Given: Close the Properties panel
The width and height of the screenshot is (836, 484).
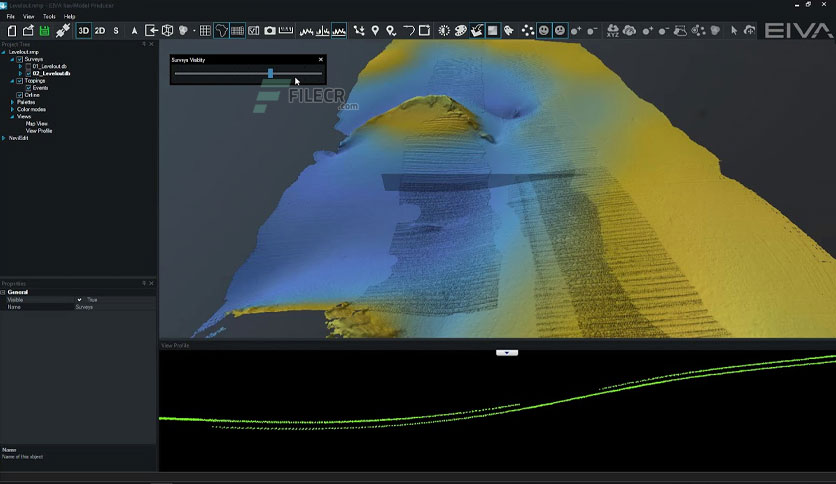Looking at the screenshot, I should tap(151, 284).
